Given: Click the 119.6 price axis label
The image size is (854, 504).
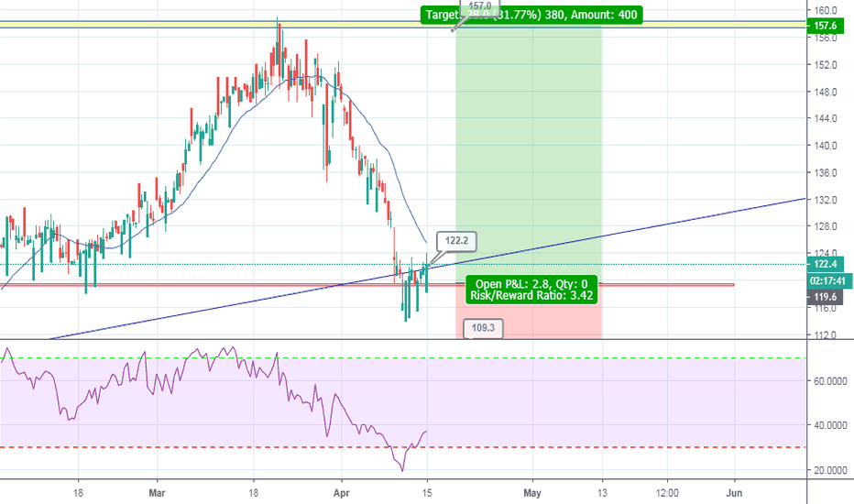Looking at the screenshot, I should point(825,297).
